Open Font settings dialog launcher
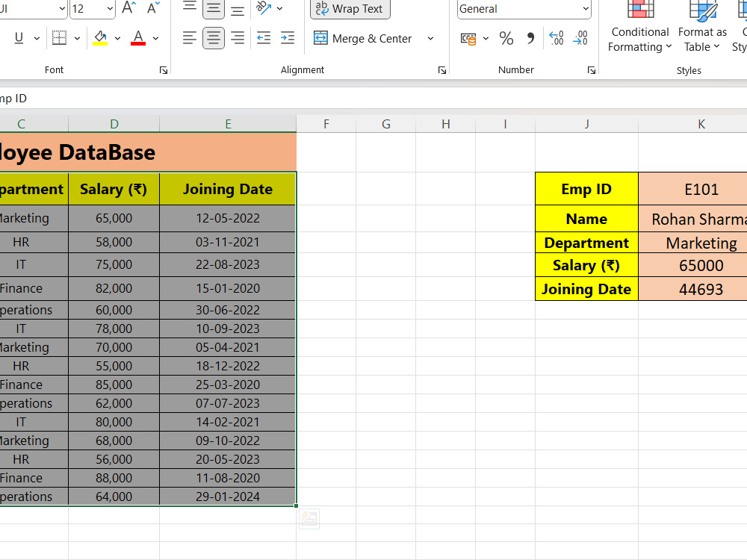Viewport: 747px width, 560px height. pyautogui.click(x=164, y=70)
